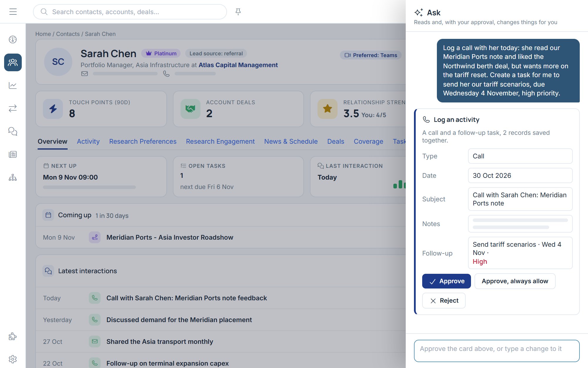Open the dashboard gauge sidebar icon
The image size is (588, 368).
click(13, 39)
